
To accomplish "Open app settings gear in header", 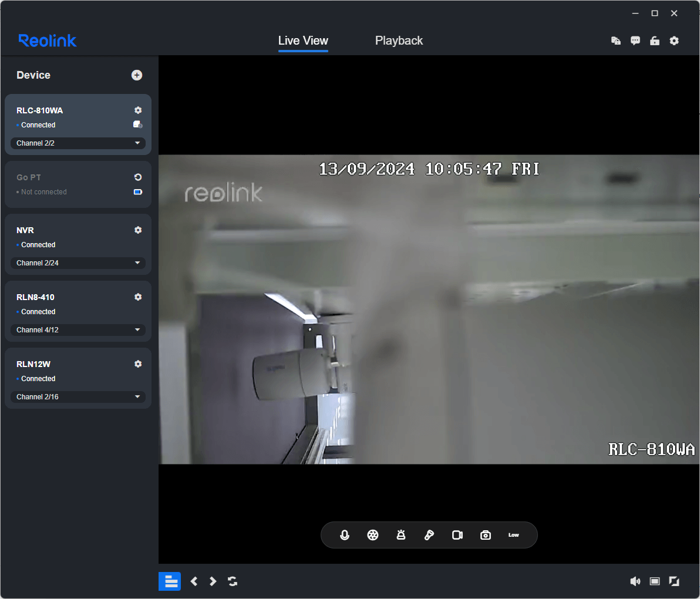I will coord(674,41).
